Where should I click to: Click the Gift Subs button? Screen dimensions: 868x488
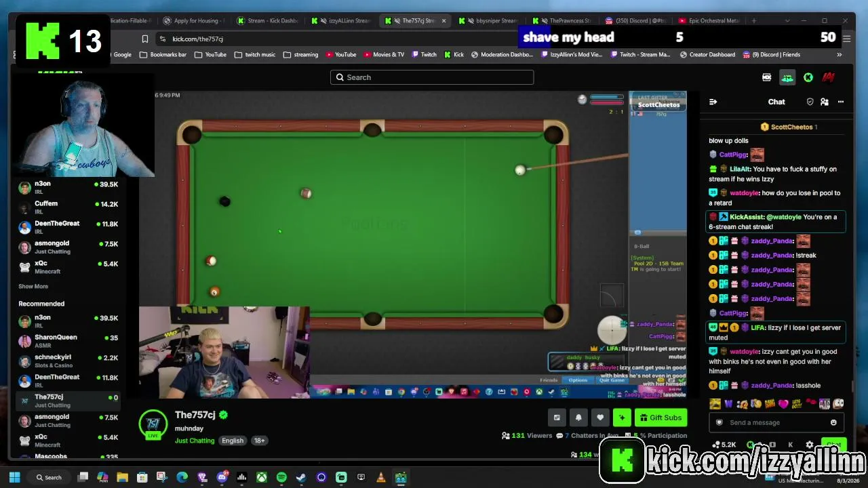point(661,418)
